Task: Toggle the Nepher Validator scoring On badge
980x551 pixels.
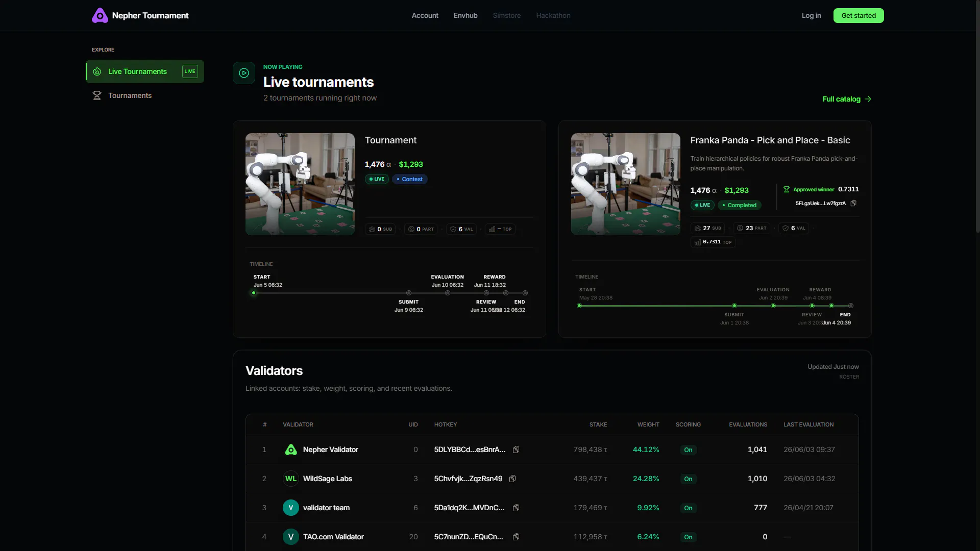Action: [x=688, y=449]
